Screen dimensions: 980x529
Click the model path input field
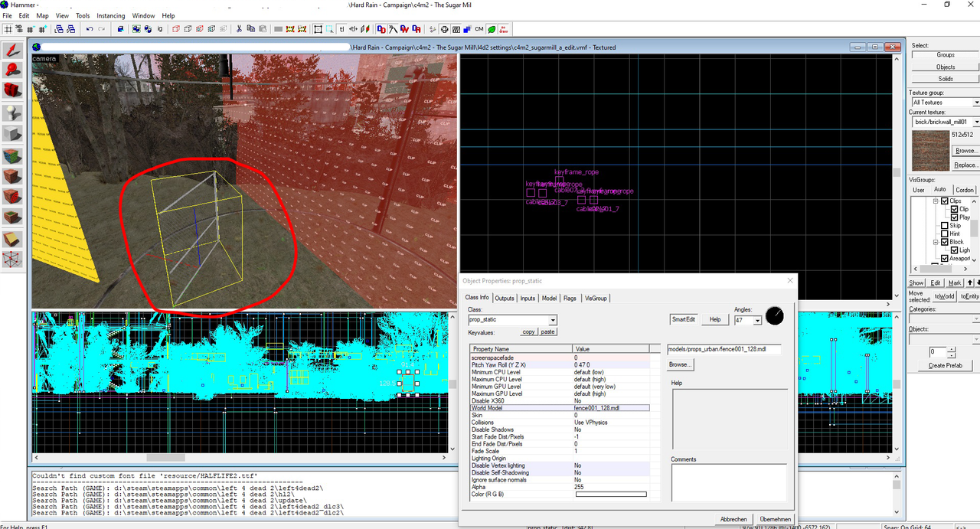click(726, 348)
